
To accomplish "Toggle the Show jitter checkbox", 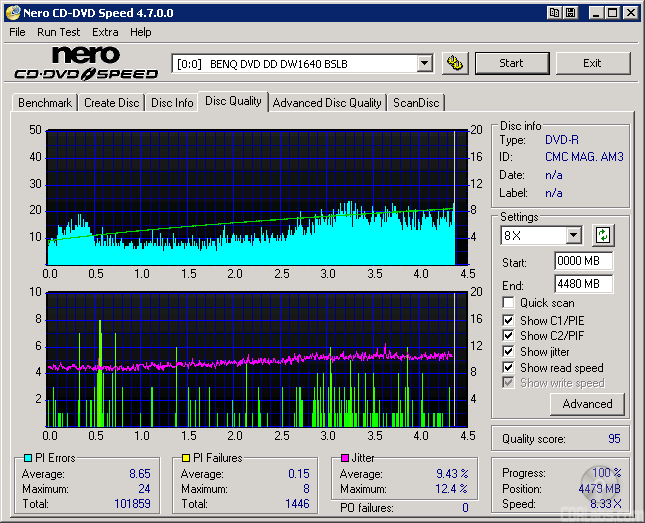I will click(509, 352).
